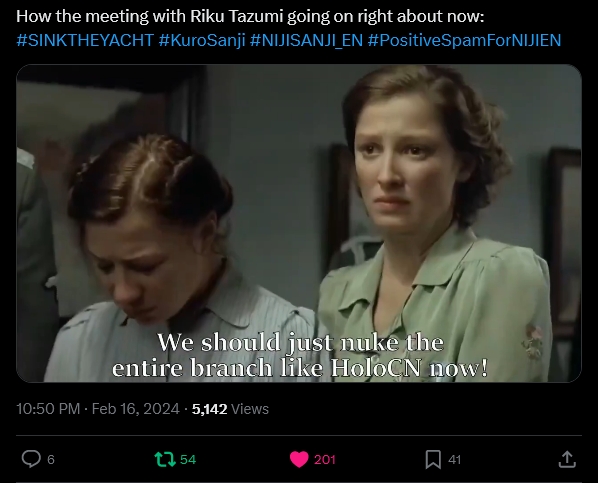
Task: Click the Feb 16, 2024 date
Action: tap(135, 409)
